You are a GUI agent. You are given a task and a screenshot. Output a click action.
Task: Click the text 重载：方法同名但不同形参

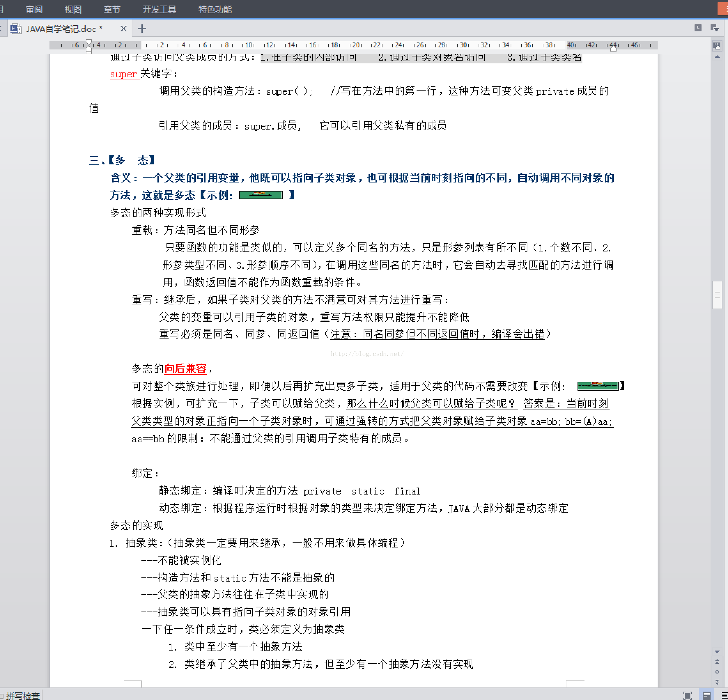pyautogui.click(x=196, y=230)
